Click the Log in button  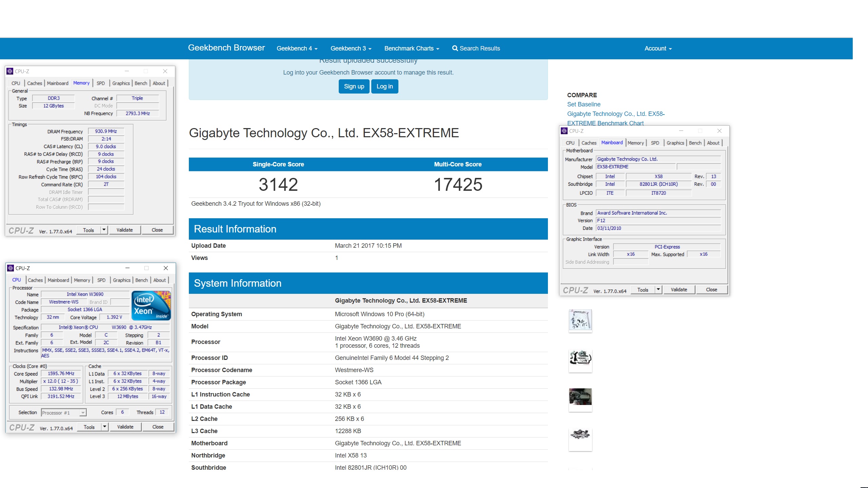click(384, 86)
